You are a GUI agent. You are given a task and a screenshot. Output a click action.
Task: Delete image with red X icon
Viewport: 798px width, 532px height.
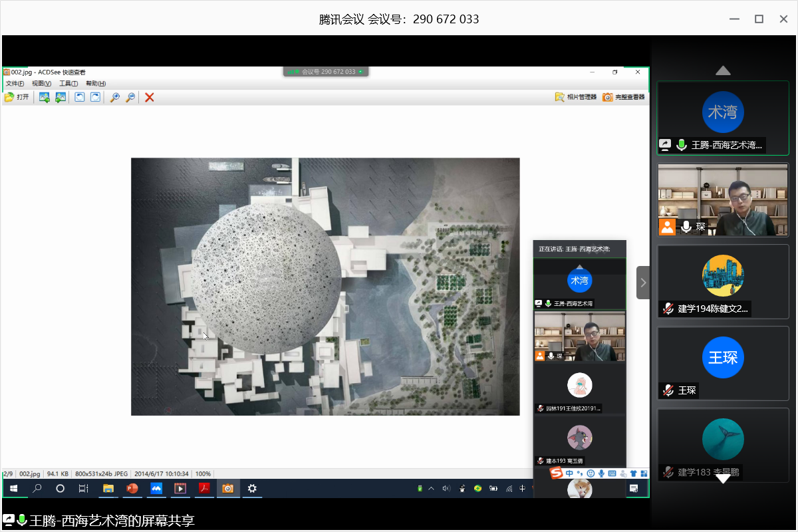coord(150,97)
